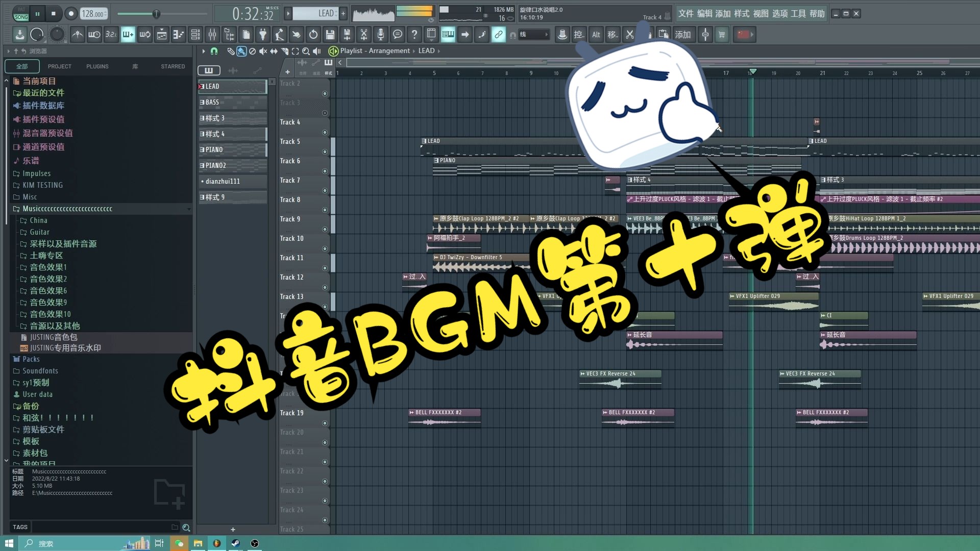Toggle overdub/blend recording button
Image resolution: width=980 pixels, height=551 pixels.
[x=128, y=35]
